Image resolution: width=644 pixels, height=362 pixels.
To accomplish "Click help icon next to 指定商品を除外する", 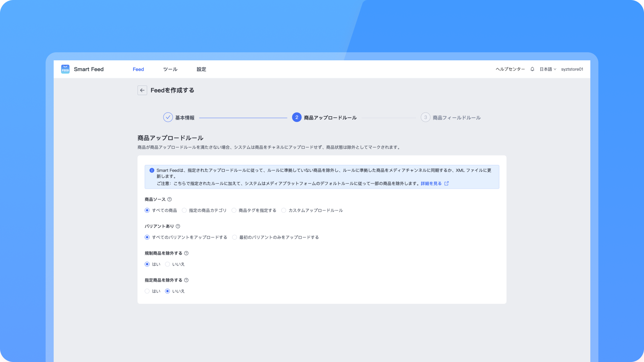I will (x=186, y=280).
